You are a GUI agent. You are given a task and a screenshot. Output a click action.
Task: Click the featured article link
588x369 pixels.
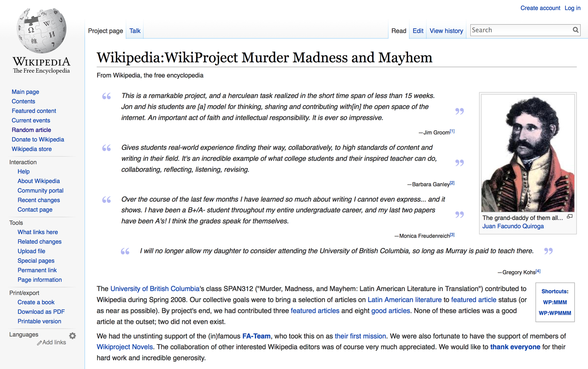pyautogui.click(x=474, y=300)
